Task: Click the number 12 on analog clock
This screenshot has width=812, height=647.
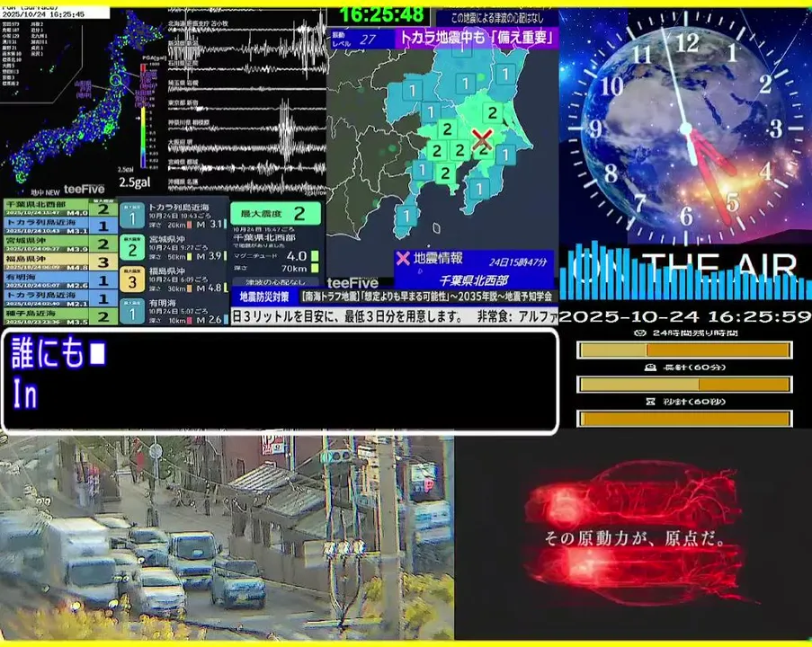Action: (x=688, y=42)
